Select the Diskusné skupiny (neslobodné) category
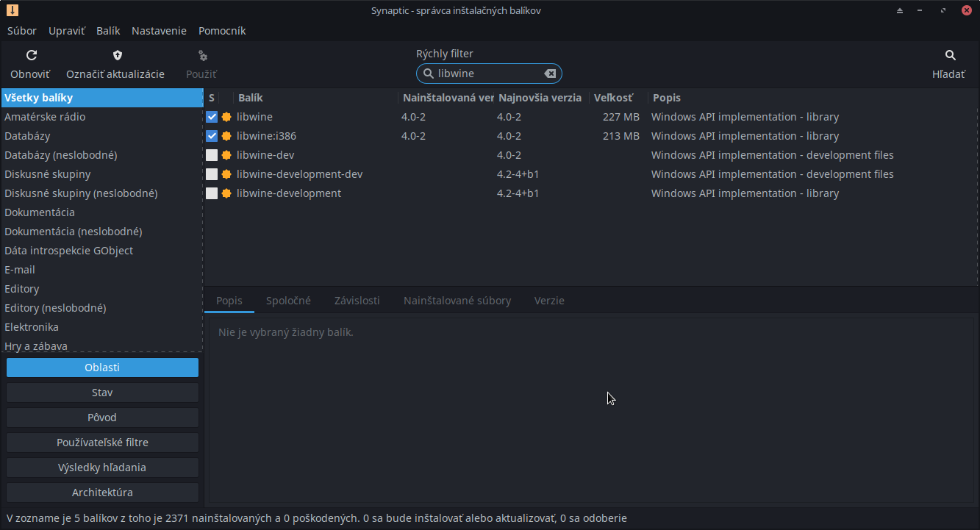980x530 pixels. coord(101,193)
